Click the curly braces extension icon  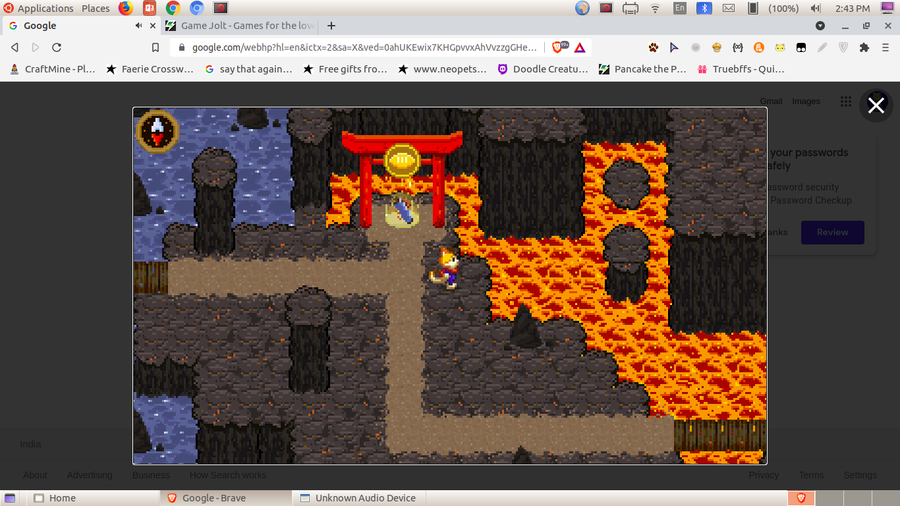coord(738,48)
